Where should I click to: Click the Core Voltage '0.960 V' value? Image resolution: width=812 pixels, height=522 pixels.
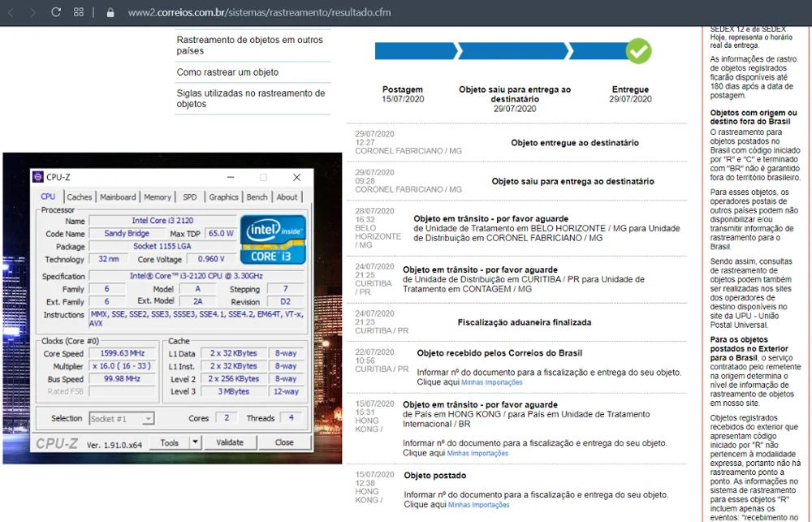(211, 259)
